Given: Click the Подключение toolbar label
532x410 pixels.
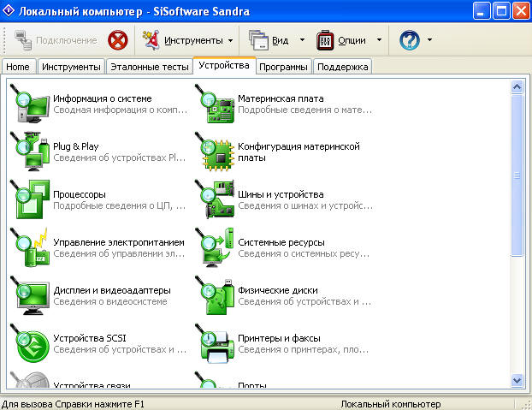Looking at the screenshot, I should [67, 40].
